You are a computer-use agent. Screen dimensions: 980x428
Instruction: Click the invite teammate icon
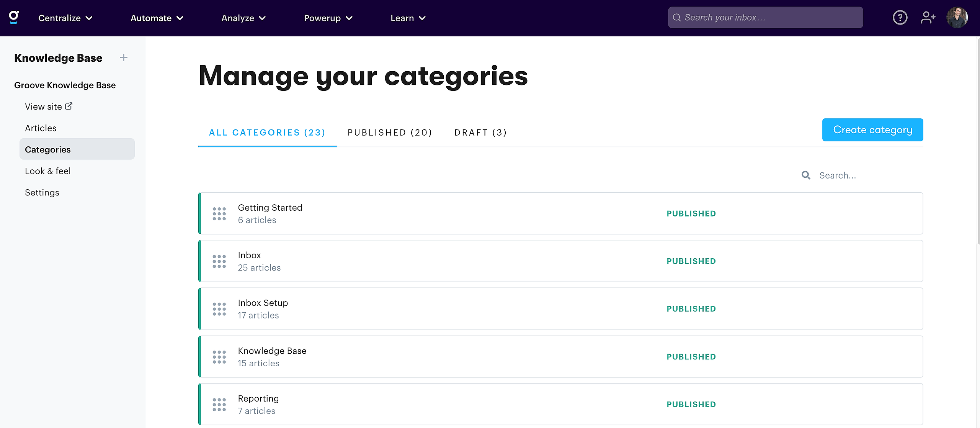928,18
